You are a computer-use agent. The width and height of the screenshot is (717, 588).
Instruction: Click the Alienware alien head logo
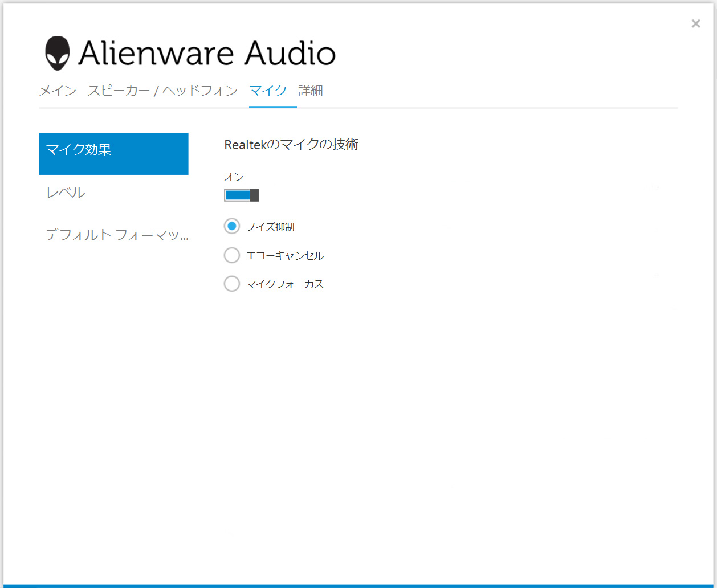pos(58,54)
